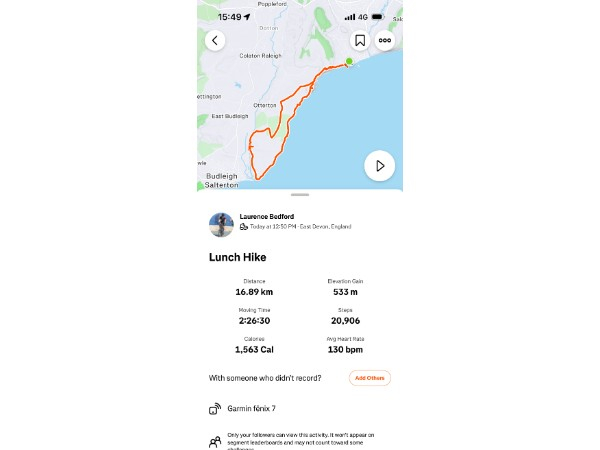The image size is (600, 450).
Task: Tap the green start marker on map
Action: coord(349,62)
